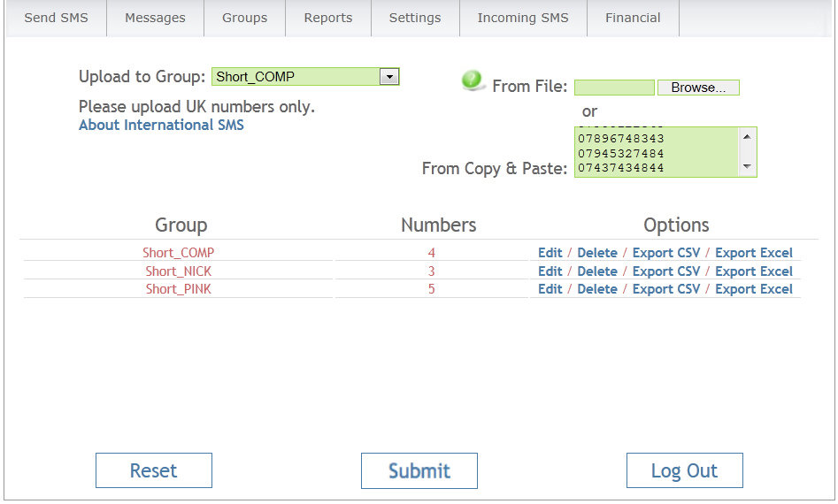This screenshot has height=504, width=838.
Task: Go to the Reports tab
Action: (x=328, y=18)
